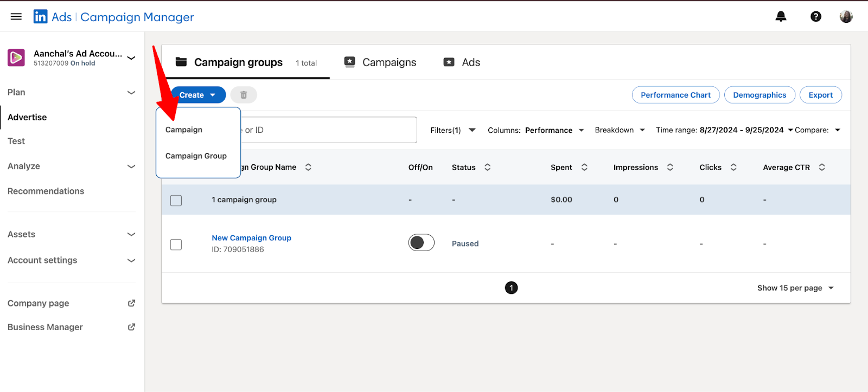
Task: Click the LinkedIn logo icon
Action: tap(40, 17)
